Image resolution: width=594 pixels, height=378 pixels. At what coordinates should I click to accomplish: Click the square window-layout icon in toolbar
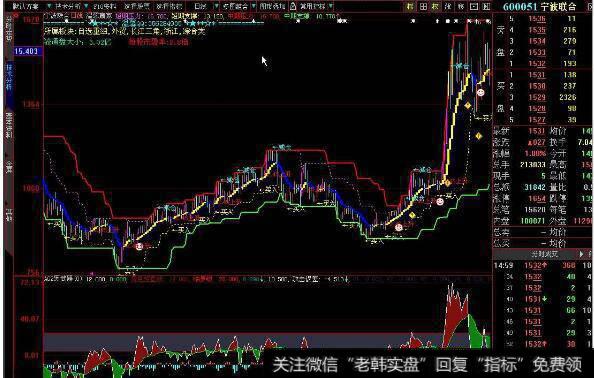(474, 6)
